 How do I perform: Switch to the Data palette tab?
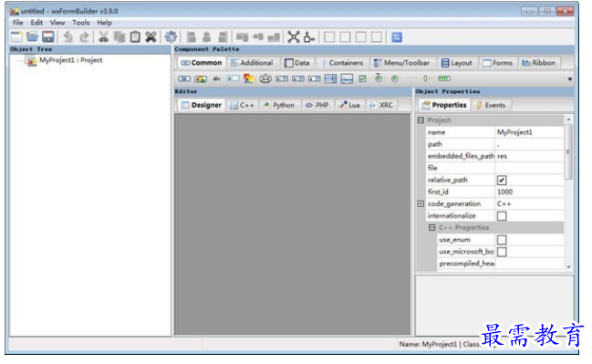[x=297, y=63]
